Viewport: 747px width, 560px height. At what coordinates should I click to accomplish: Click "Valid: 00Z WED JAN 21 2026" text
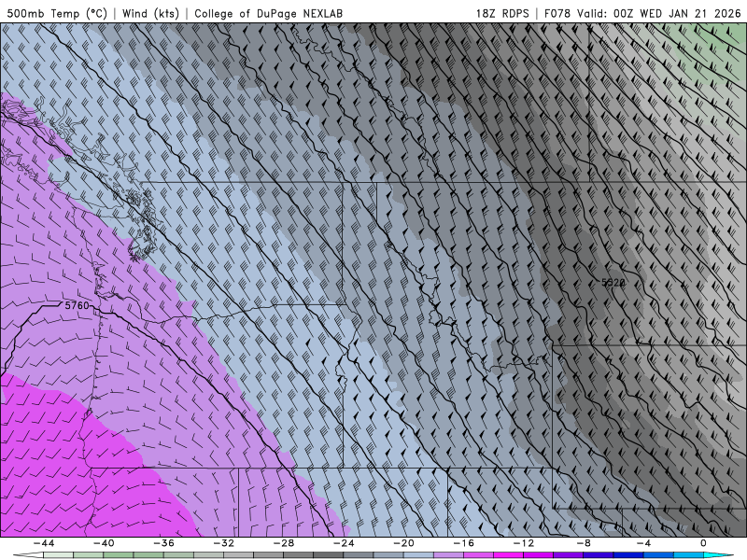click(x=659, y=13)
